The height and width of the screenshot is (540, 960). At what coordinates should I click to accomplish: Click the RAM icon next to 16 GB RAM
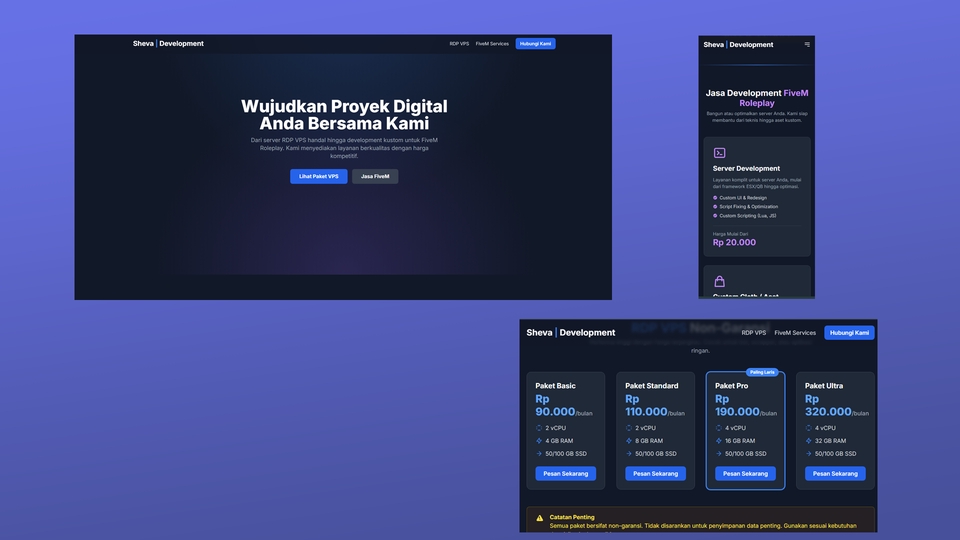point(719,441)
